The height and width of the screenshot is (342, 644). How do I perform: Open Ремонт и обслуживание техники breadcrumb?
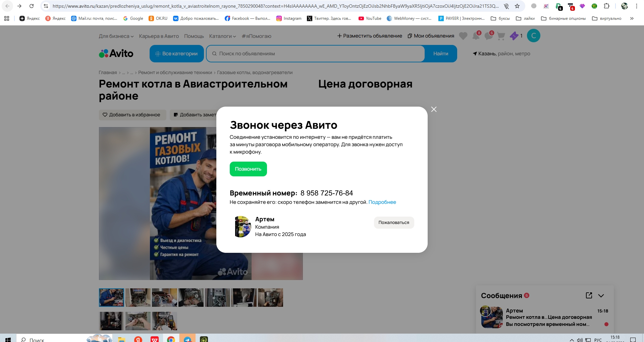pyautogui.click(x=175, y=72)
